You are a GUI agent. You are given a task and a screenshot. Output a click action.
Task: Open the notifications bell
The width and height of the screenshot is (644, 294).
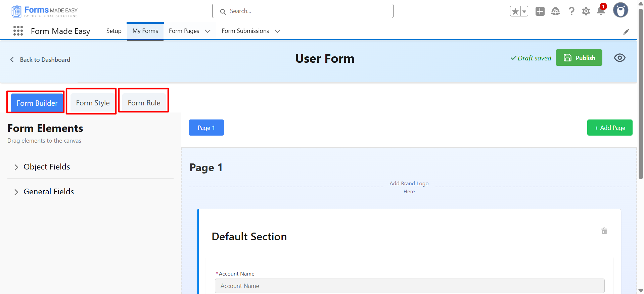[x=601, y=11]
